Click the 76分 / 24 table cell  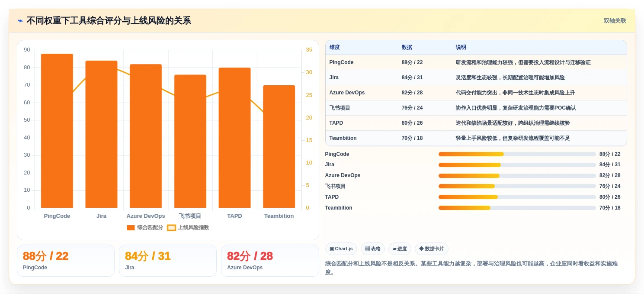pyautogui.click(x=412, y=108)
